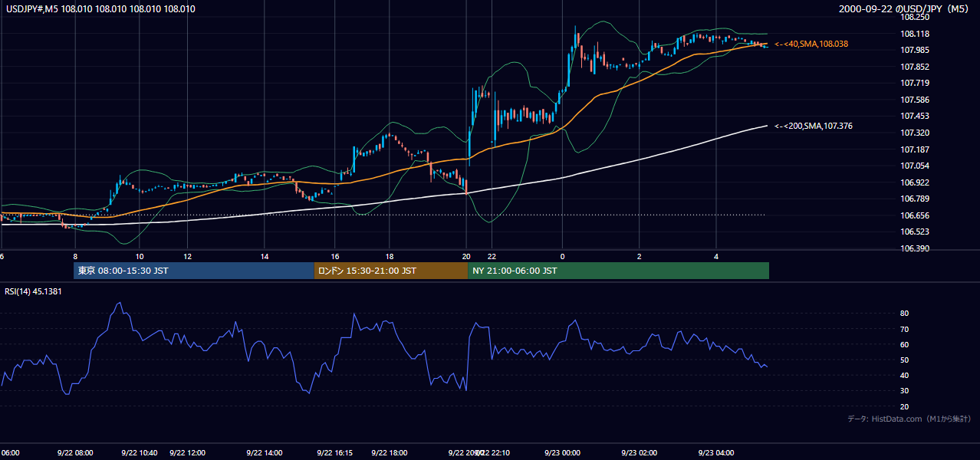Click hour label 8 under the price chart
This screenshot has height=460, width=980.
(x=75, y=256)
